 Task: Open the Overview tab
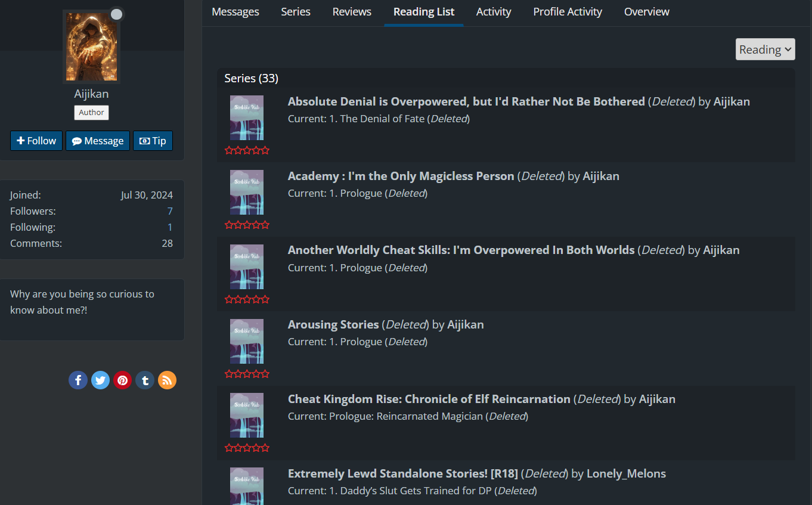tap(646, 12)
